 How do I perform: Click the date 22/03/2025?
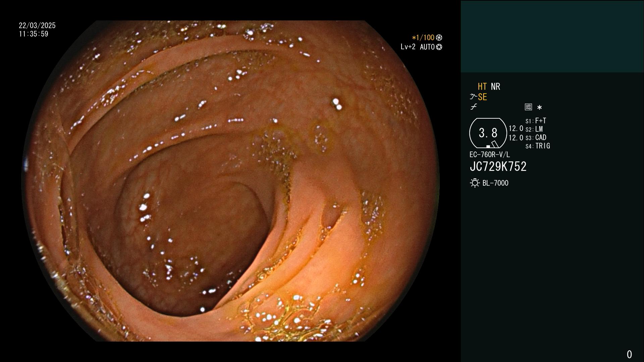coord(37,25)
